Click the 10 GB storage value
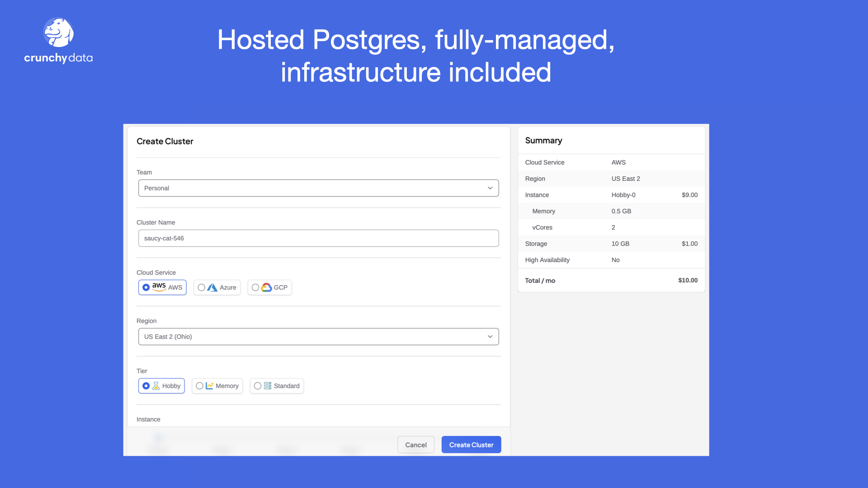 [x=620, y=244]
